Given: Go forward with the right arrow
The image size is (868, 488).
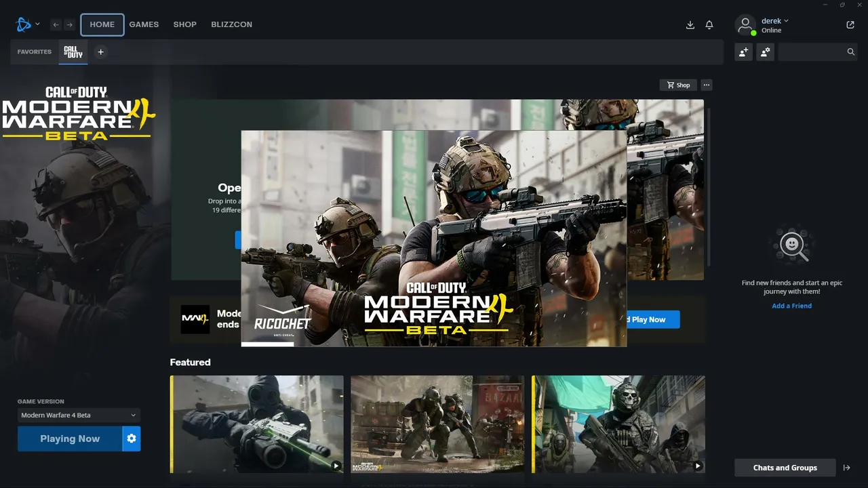Looking at the screenshot, I should [69, 25].
